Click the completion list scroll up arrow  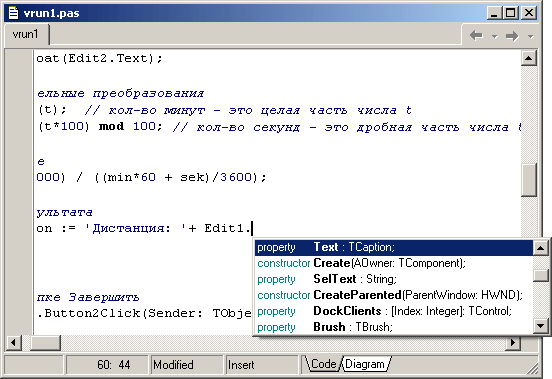coord(541,248)
